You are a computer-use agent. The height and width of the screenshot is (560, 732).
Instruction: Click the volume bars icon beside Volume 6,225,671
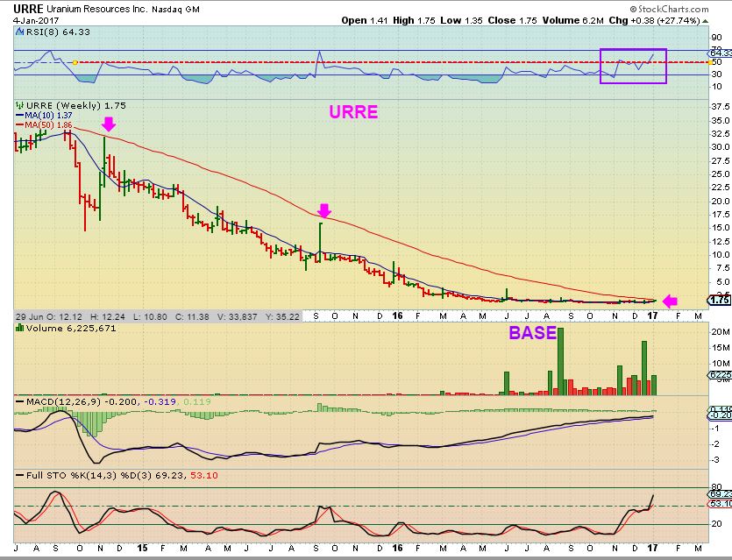[19, 328]
